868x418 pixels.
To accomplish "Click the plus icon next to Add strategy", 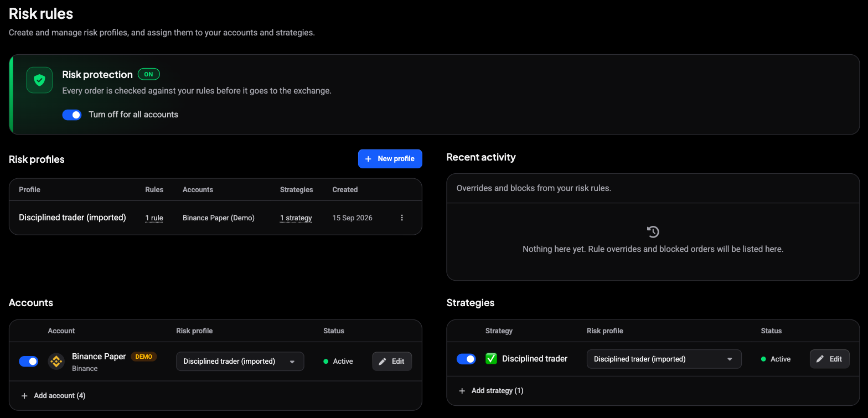I will pyautogui.click(x=462, y=391).
